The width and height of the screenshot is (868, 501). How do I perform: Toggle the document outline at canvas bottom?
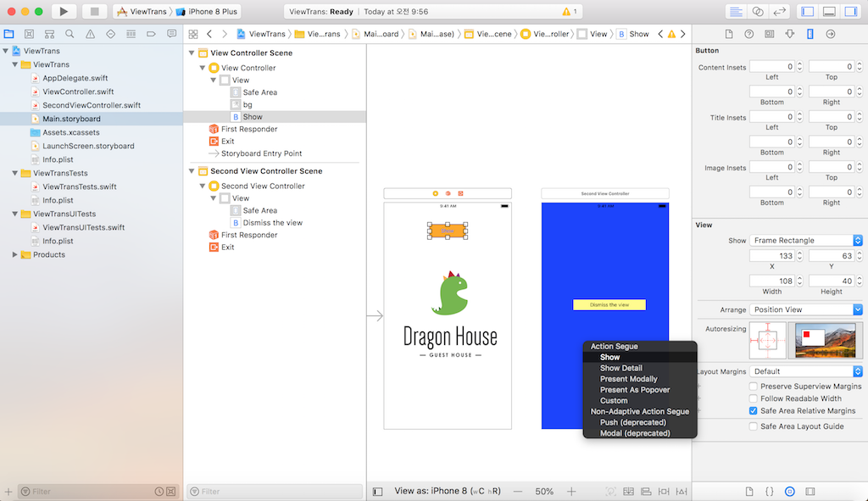[x=377, y=492]
